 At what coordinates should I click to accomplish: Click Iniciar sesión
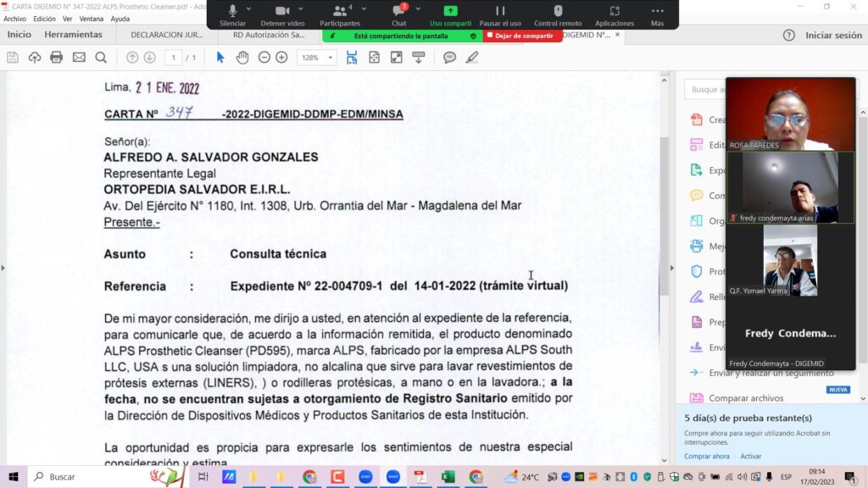pyautogui.click(x=833, y=35)
